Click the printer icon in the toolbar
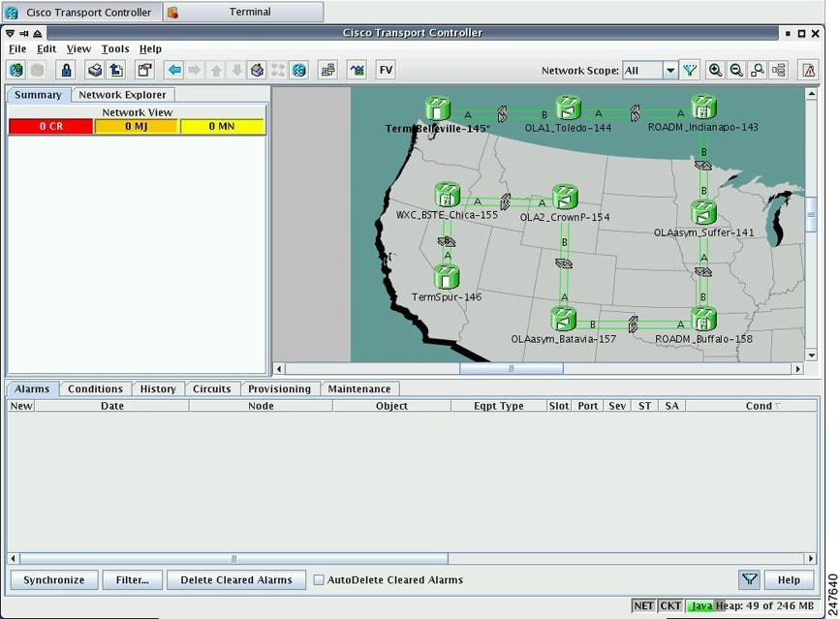This screenshot has width=840, height=619. 95,70
